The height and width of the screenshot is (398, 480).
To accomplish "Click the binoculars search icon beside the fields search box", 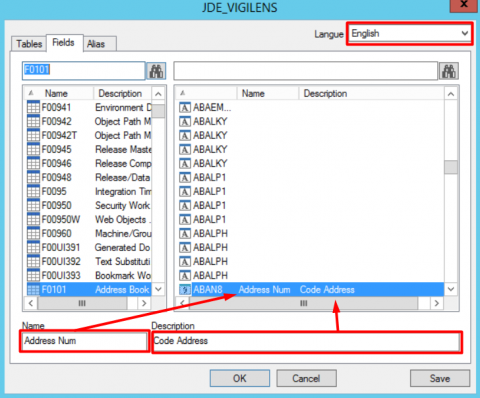I will tap(449, 71).
